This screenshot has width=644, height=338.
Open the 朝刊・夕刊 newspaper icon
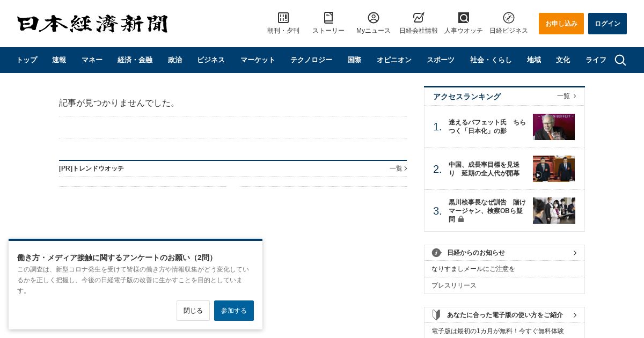(283, 18)
